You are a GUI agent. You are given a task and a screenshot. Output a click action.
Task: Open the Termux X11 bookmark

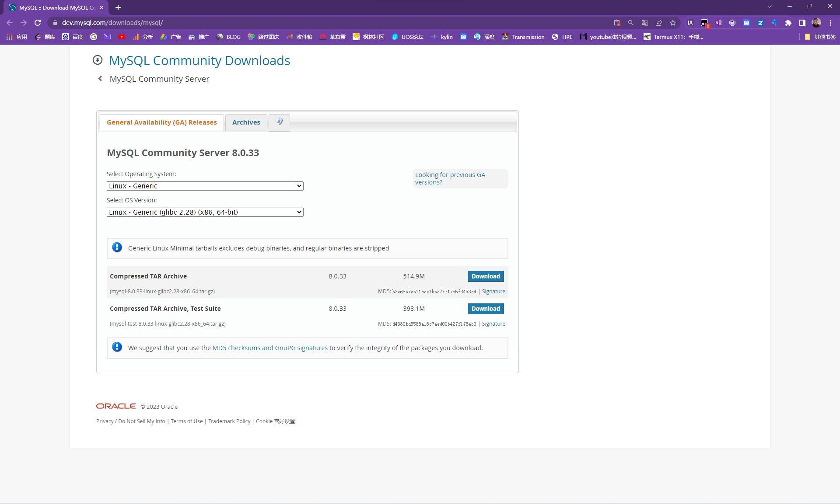[x=673, y=37]
